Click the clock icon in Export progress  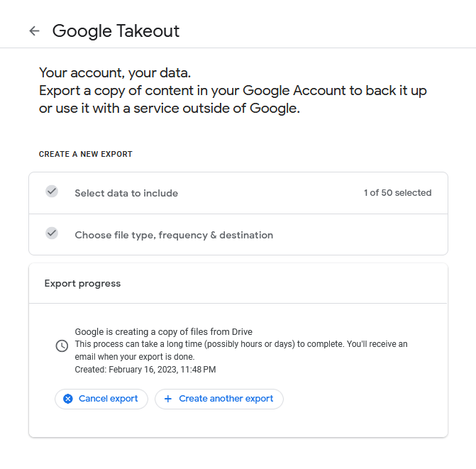(62, 346)
